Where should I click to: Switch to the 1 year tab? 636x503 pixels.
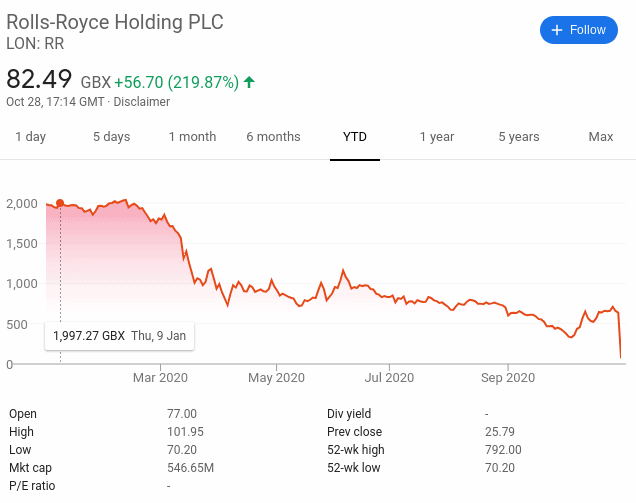tap(437, 137)
